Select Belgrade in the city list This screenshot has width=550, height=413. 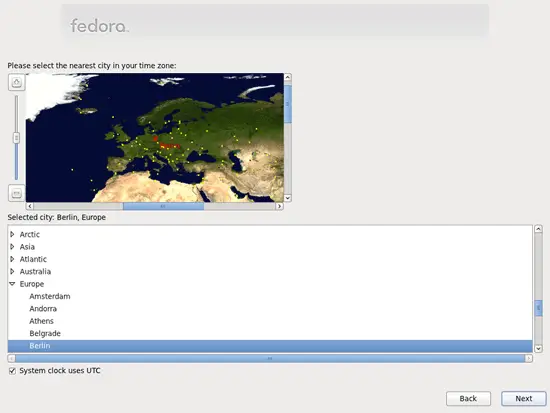point(270,333)
